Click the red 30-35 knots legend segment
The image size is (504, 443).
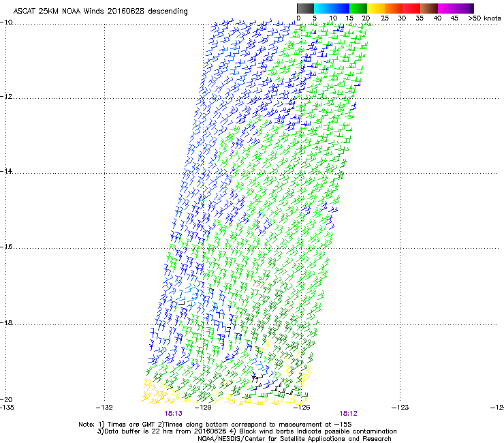click(411, 8)
